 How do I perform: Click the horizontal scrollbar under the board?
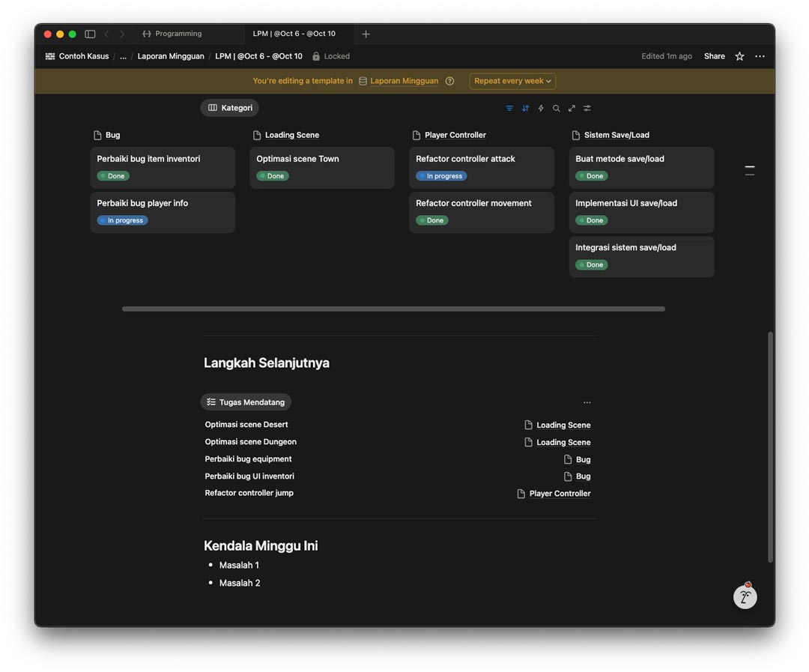pyautogui.click(x=393, y=309)
